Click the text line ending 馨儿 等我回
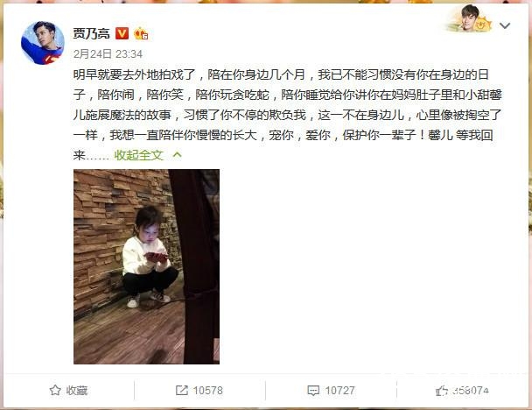The width and height of the screenshot is (532, 410). click(283, 135)
